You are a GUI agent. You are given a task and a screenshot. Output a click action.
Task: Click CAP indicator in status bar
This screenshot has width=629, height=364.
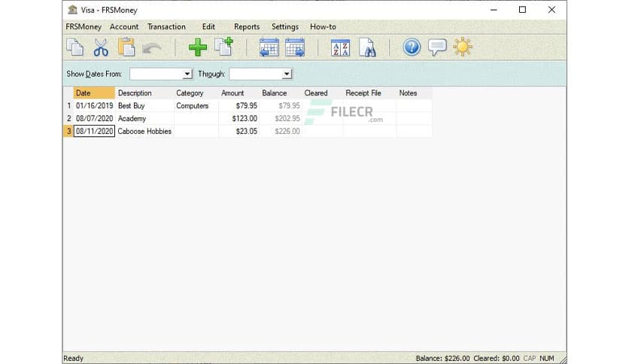530,359
